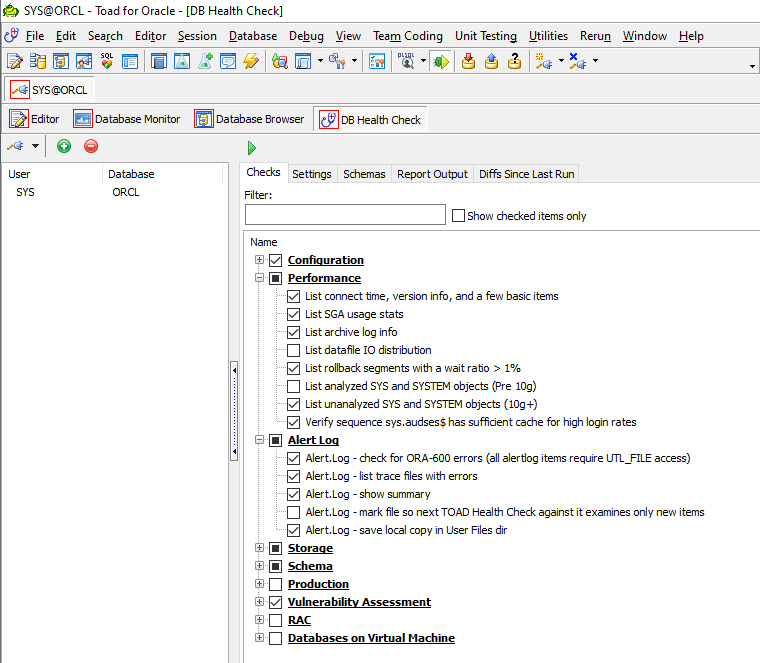Click the green bug debug icon
The image size is (760, 663).
(x=441, y=62)
